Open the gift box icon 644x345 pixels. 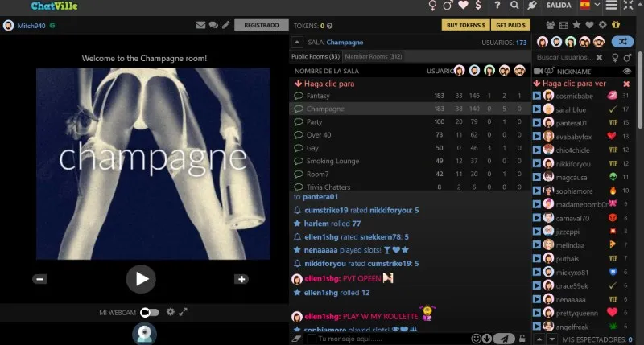click(616, 25)
